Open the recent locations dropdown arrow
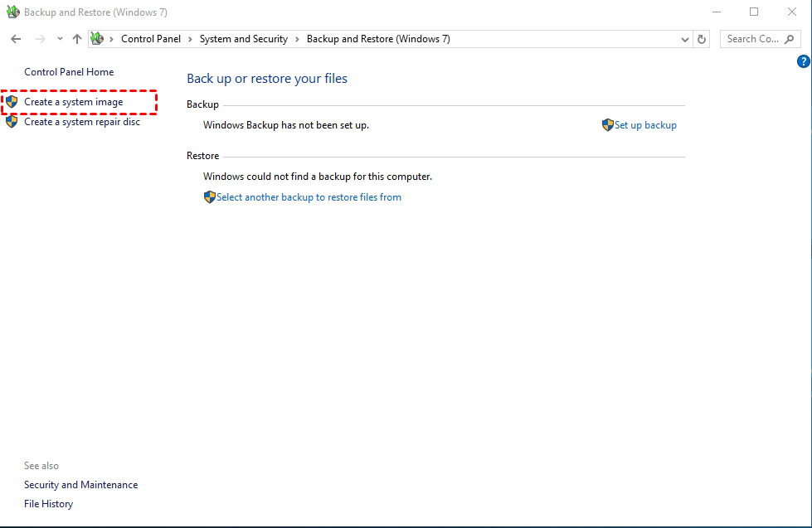 (60, 39)
